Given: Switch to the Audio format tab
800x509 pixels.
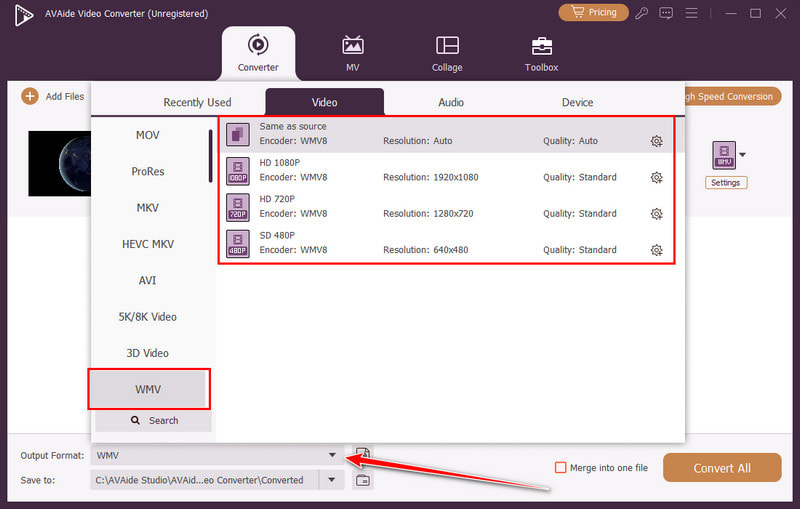Looking at the screenshot, I should click(x=451, y=102).
